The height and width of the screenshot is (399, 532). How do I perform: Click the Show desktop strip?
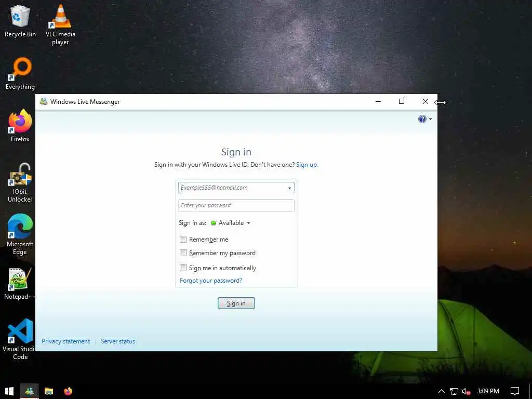[530, 391]
